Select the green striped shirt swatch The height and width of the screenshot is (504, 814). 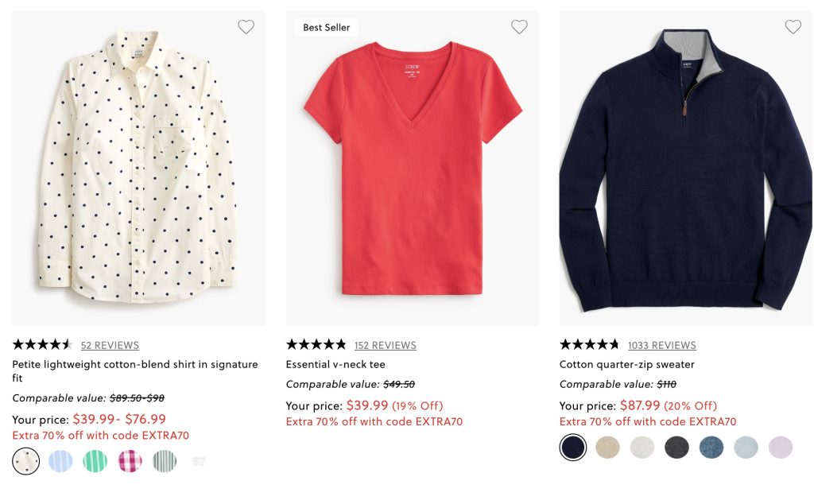(x=95, y=461)
